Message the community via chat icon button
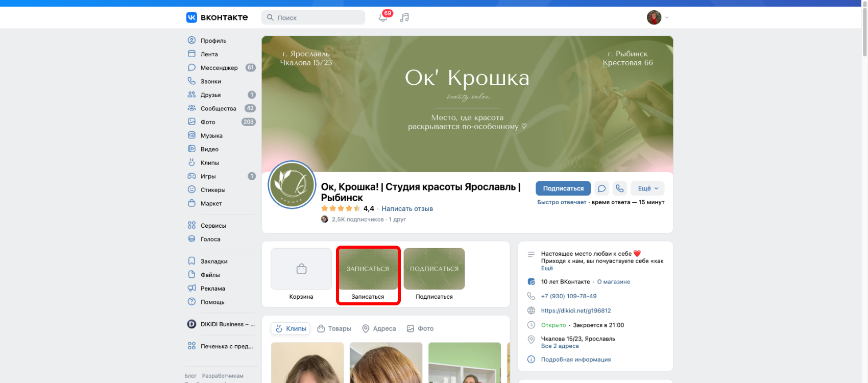 (602, 188)
